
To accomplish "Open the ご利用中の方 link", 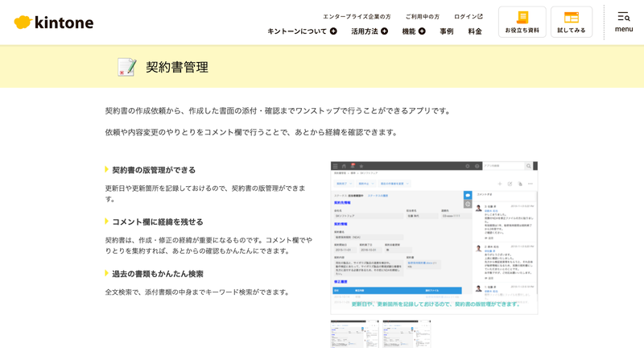I will coord(422,17).
